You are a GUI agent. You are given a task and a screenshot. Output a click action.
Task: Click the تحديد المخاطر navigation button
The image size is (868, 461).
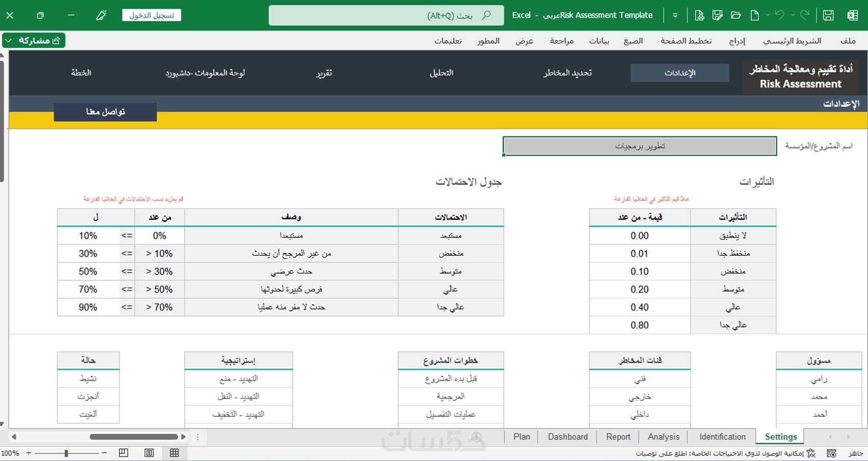[x=567, y=73]
